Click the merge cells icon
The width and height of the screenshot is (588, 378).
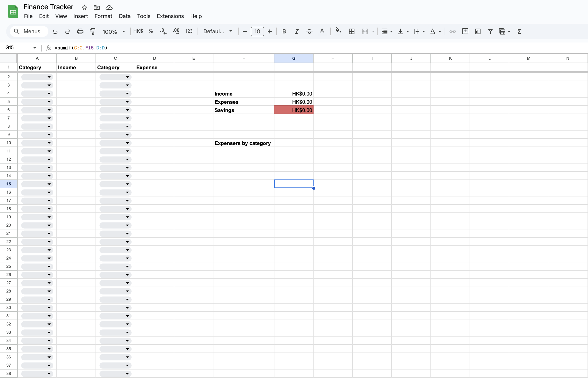365,31
